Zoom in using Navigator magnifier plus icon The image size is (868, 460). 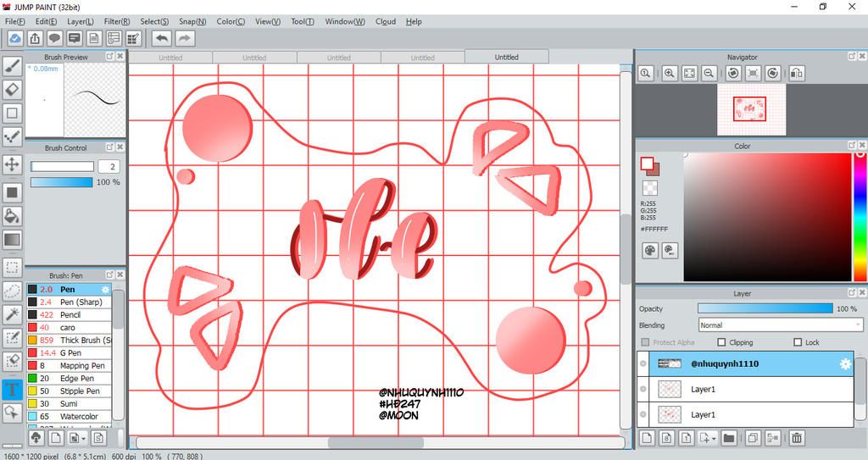[670, 73]
